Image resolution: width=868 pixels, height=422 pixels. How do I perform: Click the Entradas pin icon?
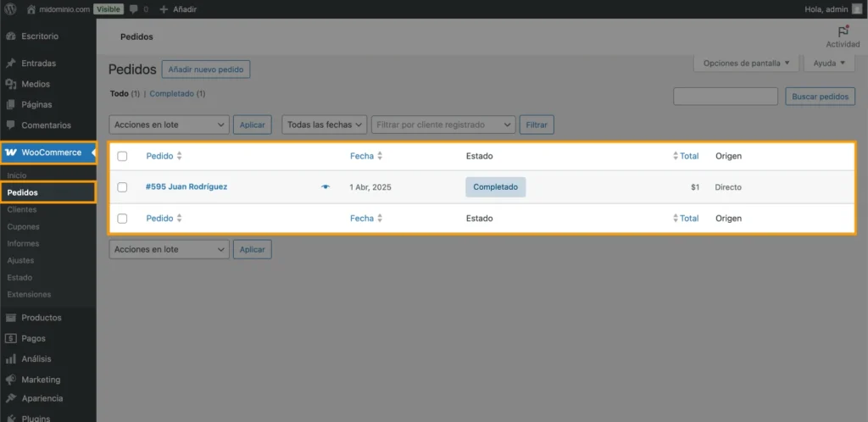click(x=10, y=63)
